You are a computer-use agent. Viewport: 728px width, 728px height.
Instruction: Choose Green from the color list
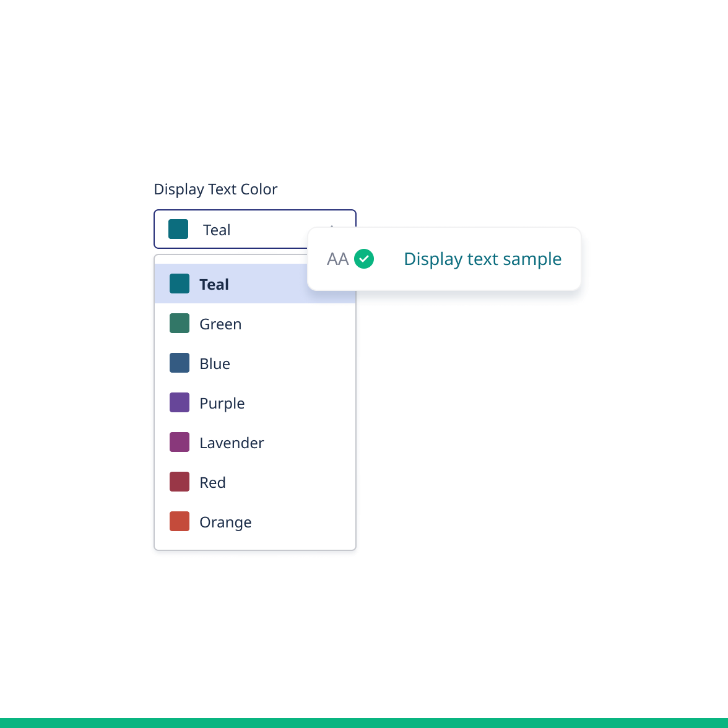(220, 324)
